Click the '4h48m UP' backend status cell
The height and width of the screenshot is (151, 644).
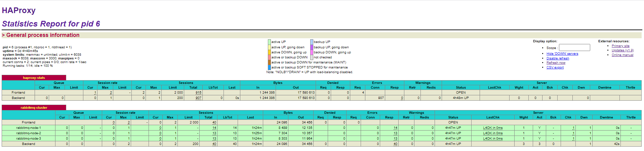pos(461,98)
